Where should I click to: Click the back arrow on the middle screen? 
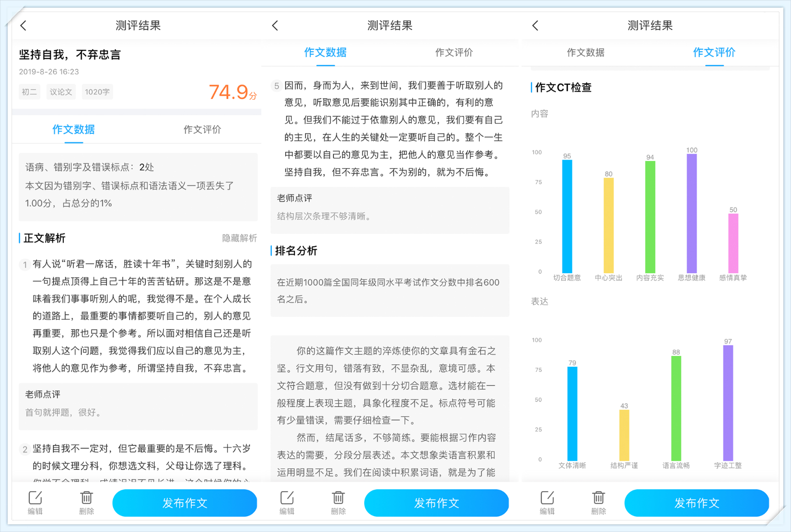click(275, 25)
